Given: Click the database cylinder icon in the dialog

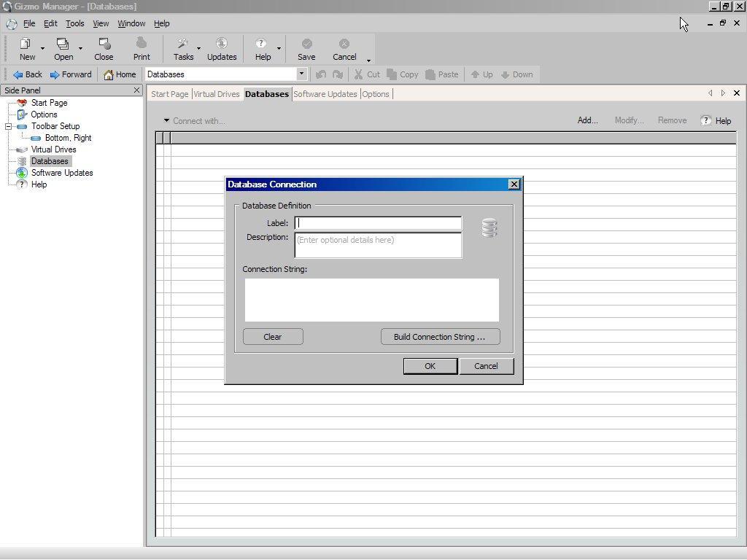Looking at the screenshot, I should [489, 228].
